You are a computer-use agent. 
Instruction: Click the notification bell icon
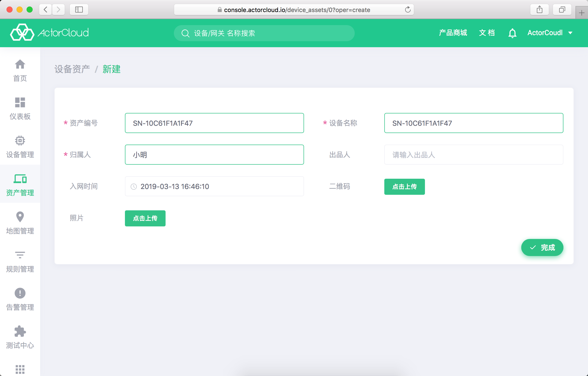[x=512, y=33]
